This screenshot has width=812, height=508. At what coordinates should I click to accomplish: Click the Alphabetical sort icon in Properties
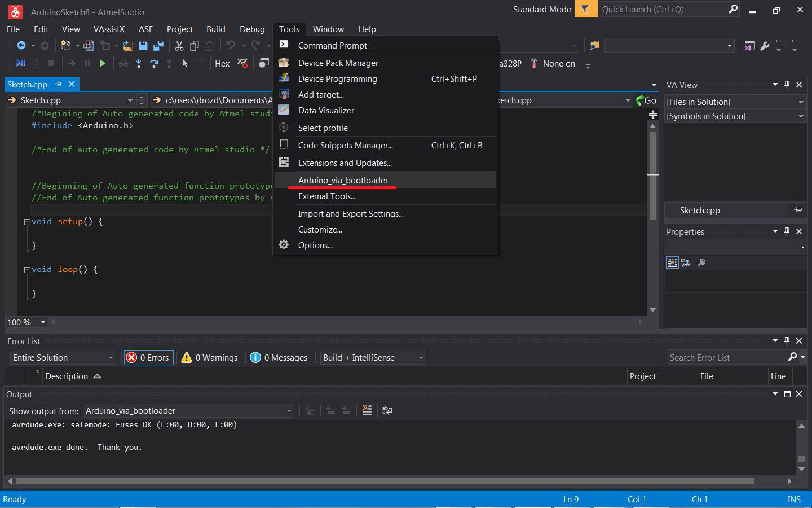(x=686, y=262)
